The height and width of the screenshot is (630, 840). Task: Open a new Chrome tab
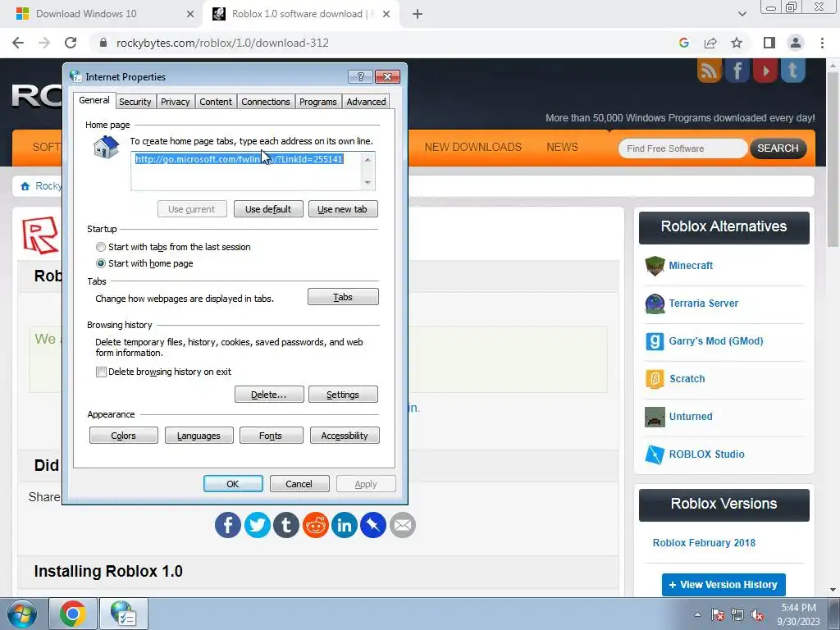pyautogui.click(x=418, y=14)
